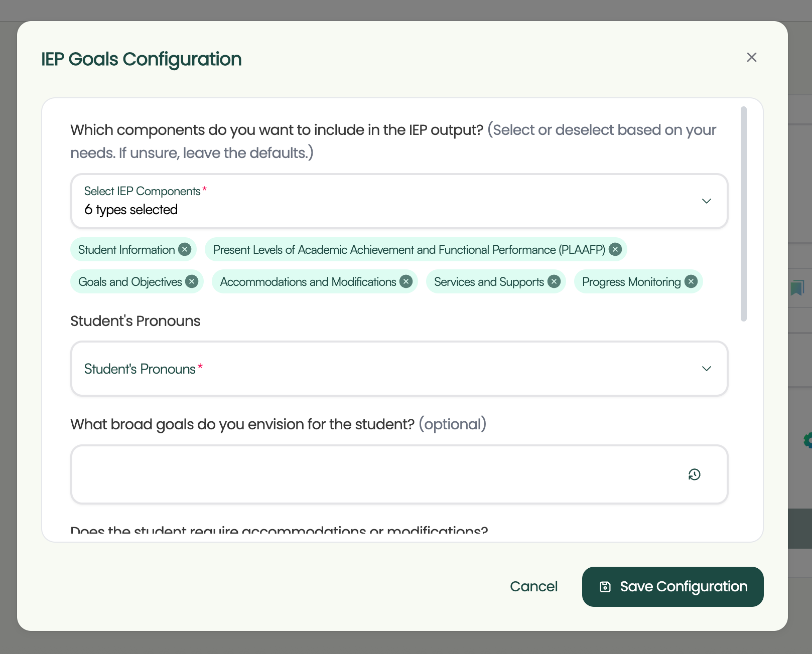
Task: Select the 6 types selected value
Action: (x=130, y=209)
